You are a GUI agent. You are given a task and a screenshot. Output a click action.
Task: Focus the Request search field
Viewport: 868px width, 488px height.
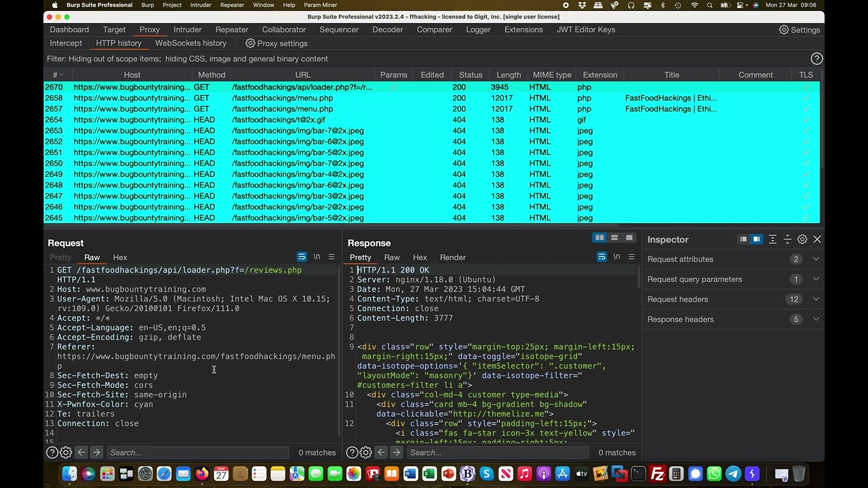click(199, 453)
